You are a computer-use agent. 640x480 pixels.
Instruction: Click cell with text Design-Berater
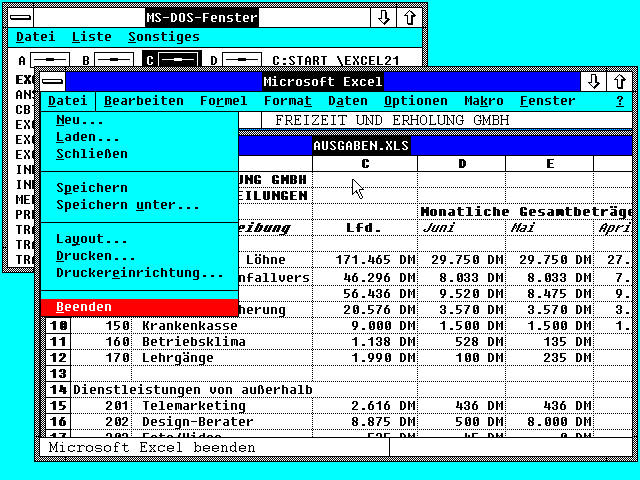[x=222, y=421]
